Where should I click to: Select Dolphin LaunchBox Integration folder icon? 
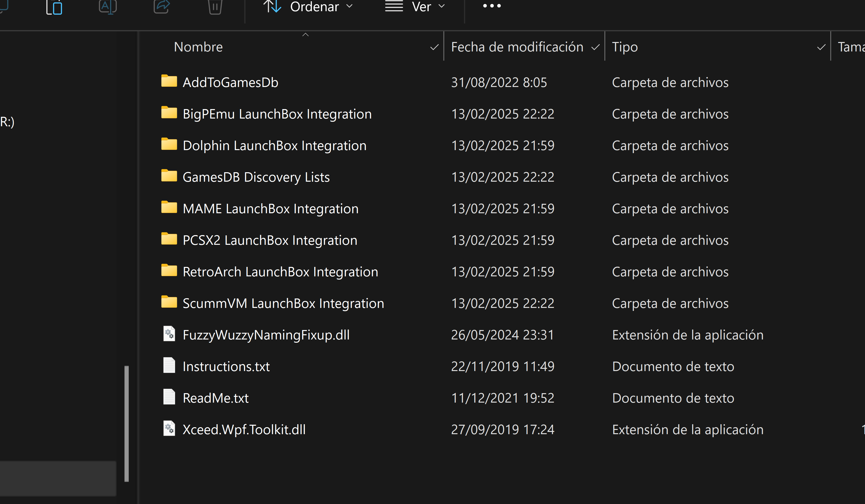[169, 144]
